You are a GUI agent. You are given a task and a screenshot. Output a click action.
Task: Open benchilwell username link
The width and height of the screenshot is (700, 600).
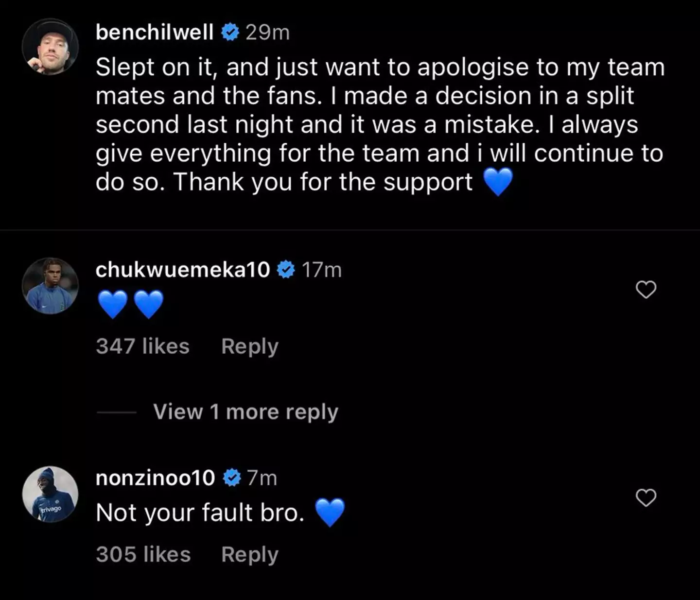[x=154, y=33]
